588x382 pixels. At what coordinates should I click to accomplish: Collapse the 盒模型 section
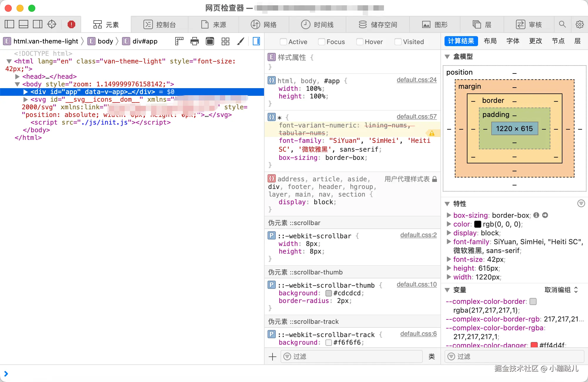447,57
